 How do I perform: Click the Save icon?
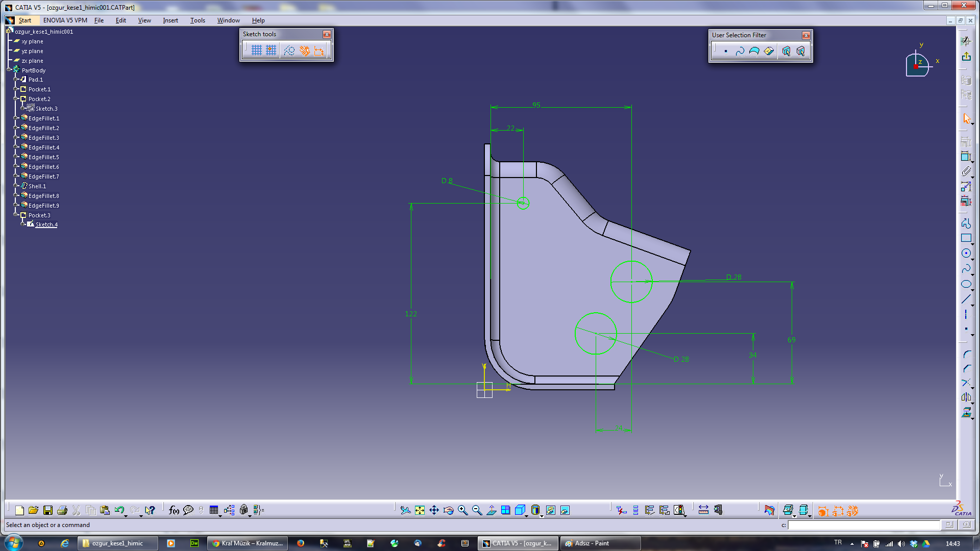(x=48, y=510)
